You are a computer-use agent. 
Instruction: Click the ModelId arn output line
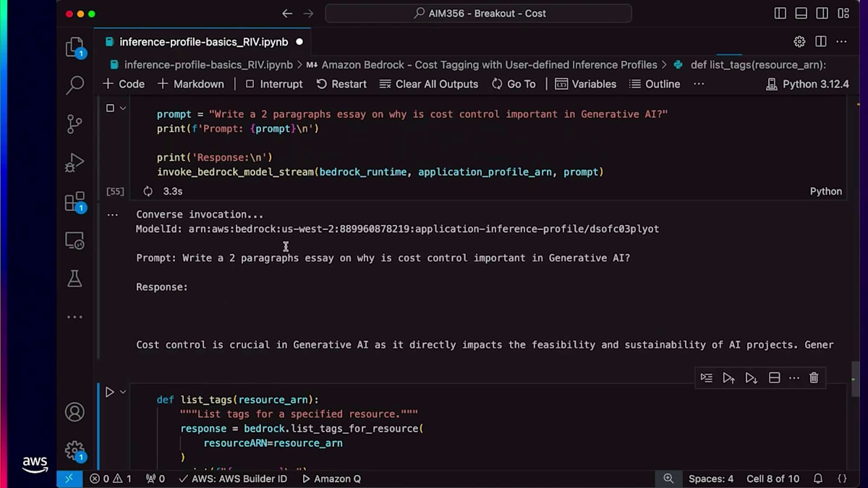tap(397, 229)
